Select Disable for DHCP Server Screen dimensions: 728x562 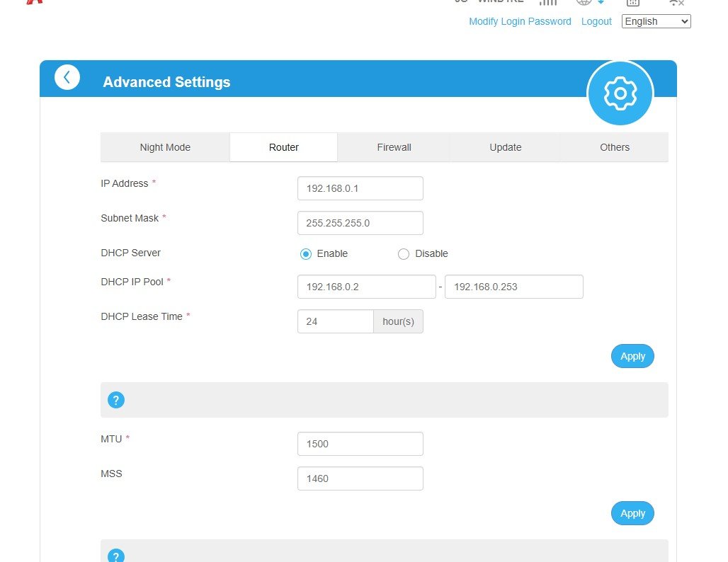point(404,254)
